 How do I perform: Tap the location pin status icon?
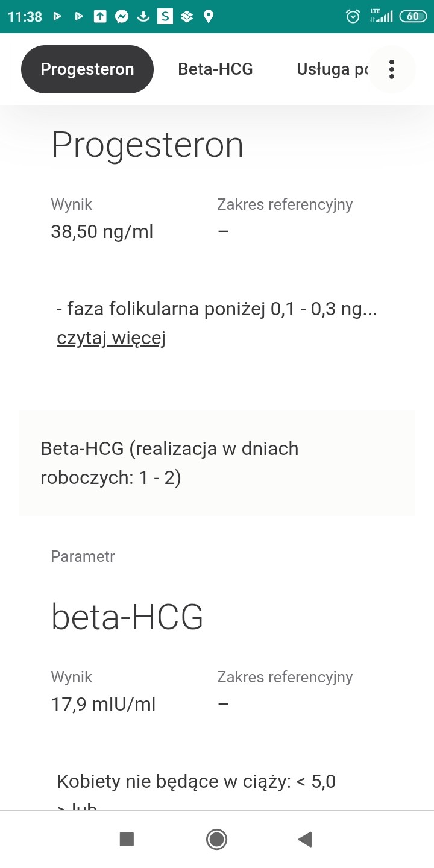click(x=209, y=16)
